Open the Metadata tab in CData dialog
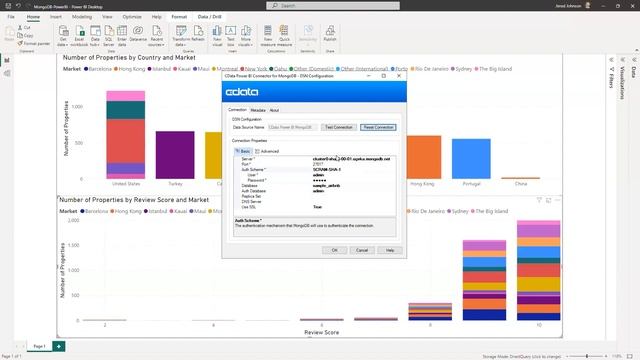Image resolution: width=640 pixels, height=360 pixels. click(258, 110)
